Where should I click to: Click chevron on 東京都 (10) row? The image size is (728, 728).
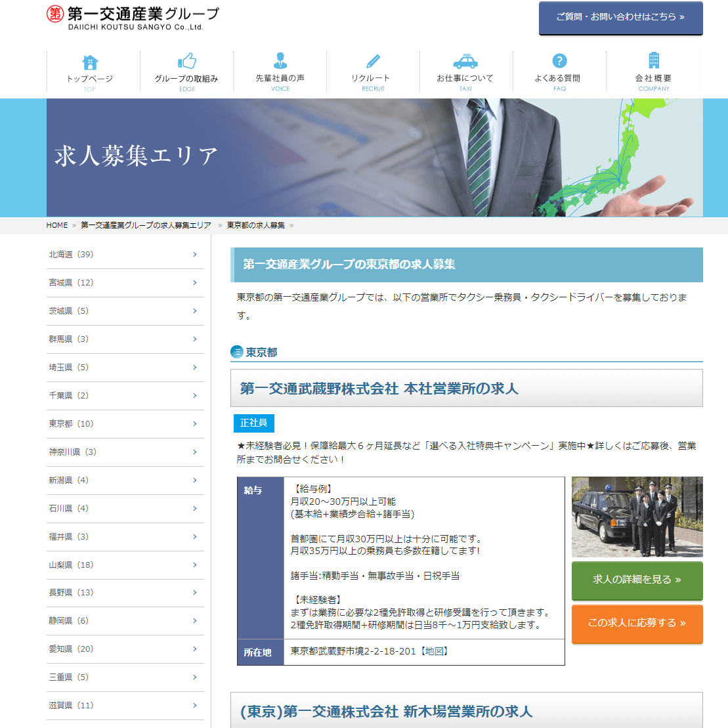pyautogui.click(x=195, y=424)
